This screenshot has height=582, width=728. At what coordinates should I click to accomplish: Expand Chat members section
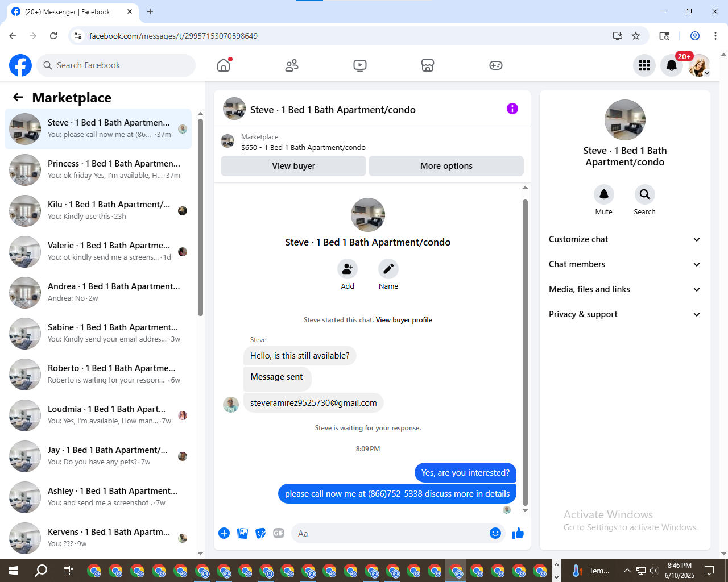point(624,264)
